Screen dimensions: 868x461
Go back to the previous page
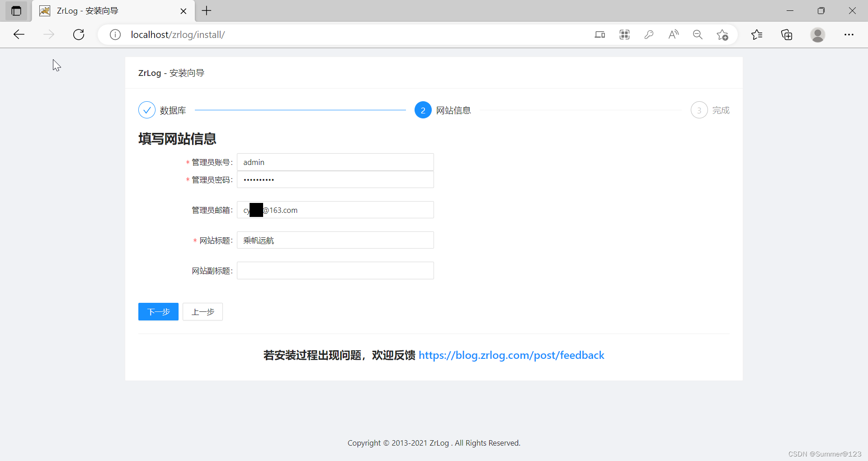click(19, 34)
